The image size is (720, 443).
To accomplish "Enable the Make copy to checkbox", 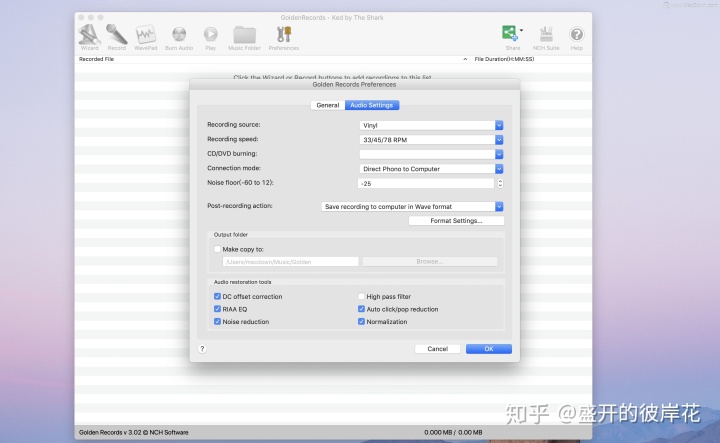I will pos(217,249).
